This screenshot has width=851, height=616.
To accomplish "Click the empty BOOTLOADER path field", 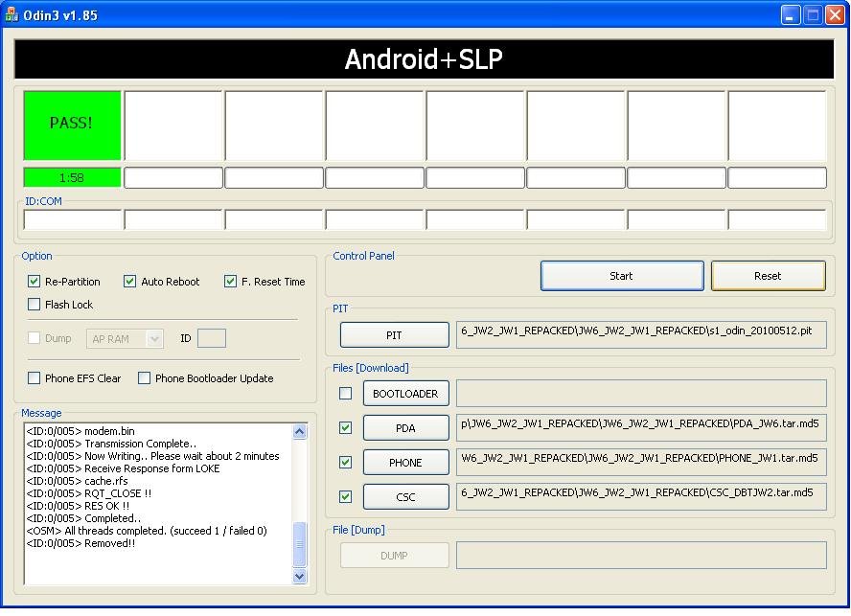I will 641,394.
